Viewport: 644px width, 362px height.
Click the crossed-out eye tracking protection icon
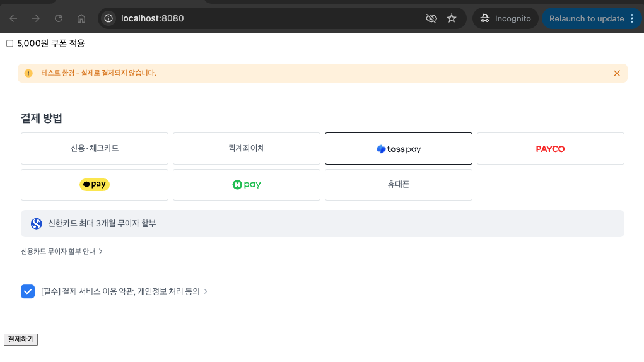click(431, 18)
